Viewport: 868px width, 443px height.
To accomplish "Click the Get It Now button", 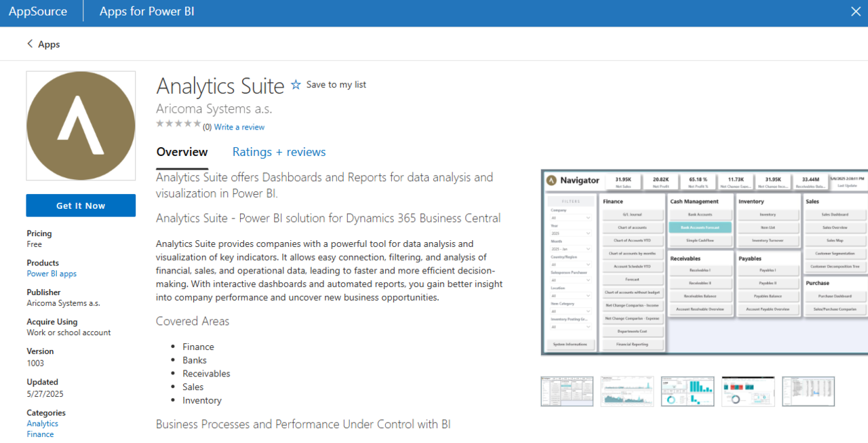I will (81, 205).
